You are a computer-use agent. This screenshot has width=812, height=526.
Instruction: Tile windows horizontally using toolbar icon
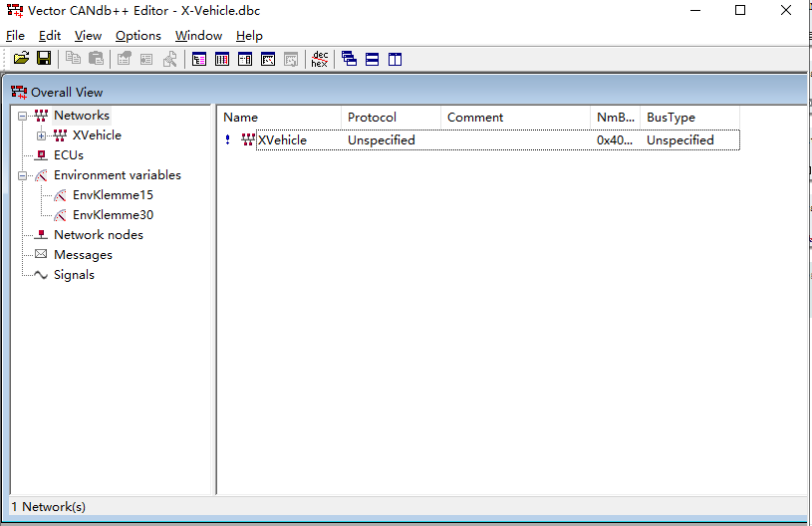372,60
